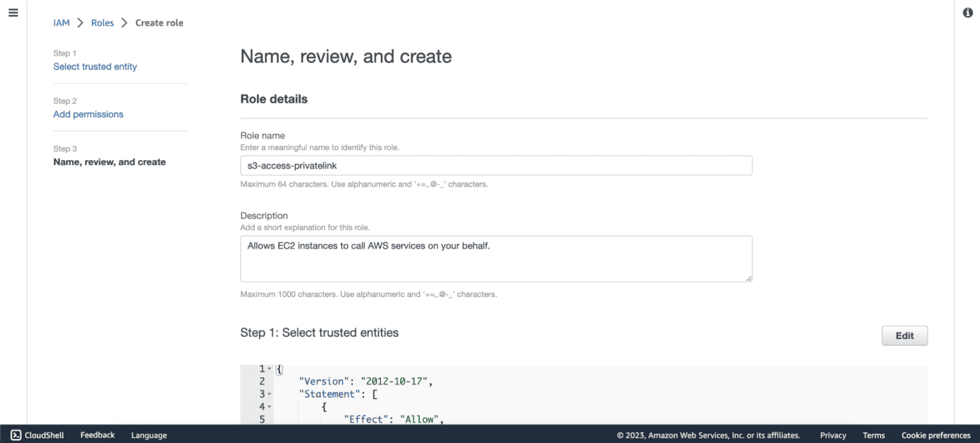Click line number 5 in the JSON editor
980x443 pixels.
coord(262,419)
